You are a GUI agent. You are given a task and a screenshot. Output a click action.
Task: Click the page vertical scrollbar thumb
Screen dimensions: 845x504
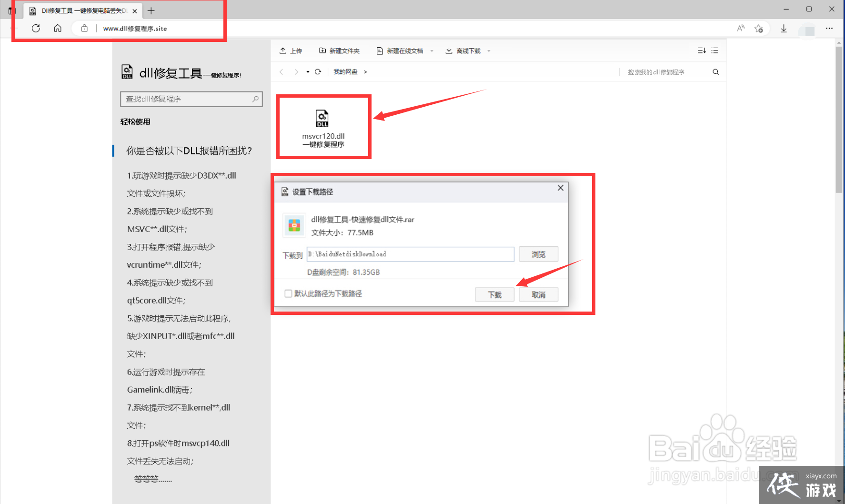tap(839, 119)
